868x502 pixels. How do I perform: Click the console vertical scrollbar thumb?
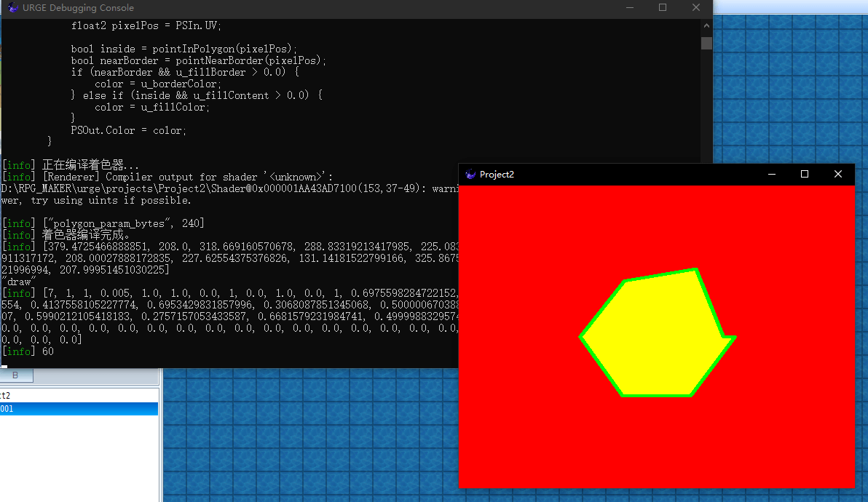pos(706,43)
